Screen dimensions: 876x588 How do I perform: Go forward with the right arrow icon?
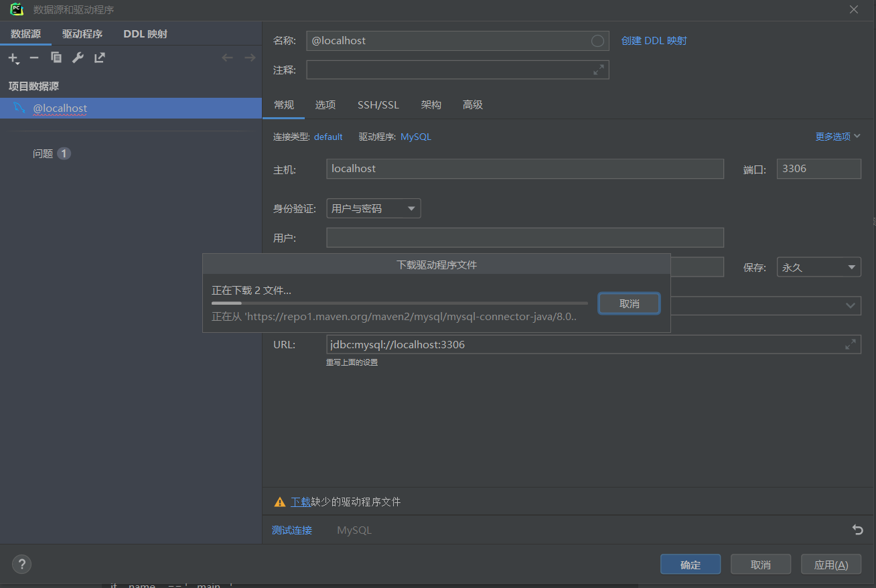click(x=250, y=58)
